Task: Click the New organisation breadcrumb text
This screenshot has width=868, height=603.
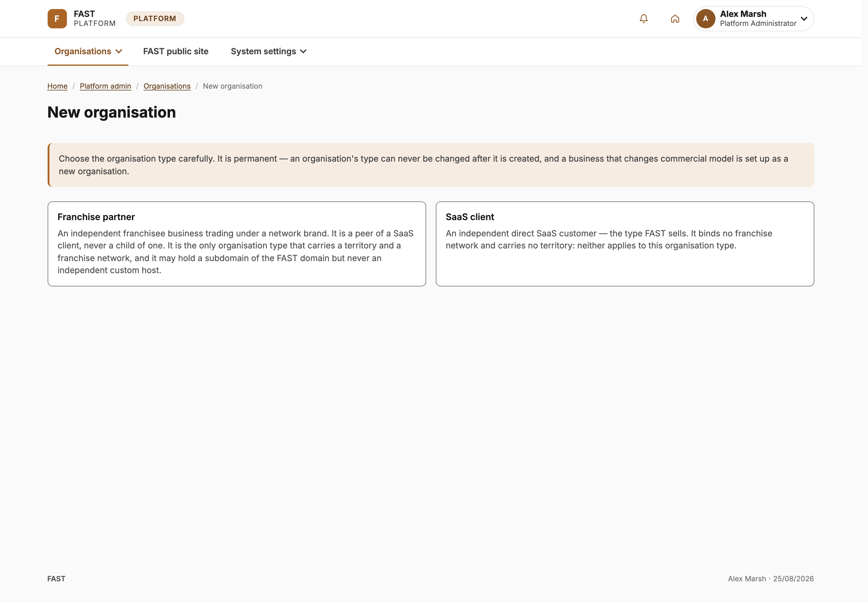Action: pyautogui.click(x=232, y=86)
